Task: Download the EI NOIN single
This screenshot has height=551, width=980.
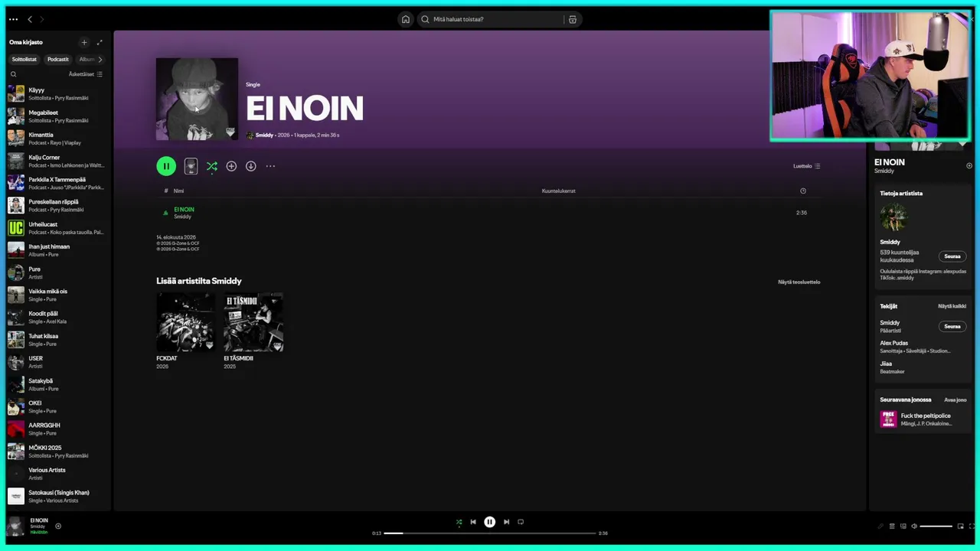Action: coord(250,166)
